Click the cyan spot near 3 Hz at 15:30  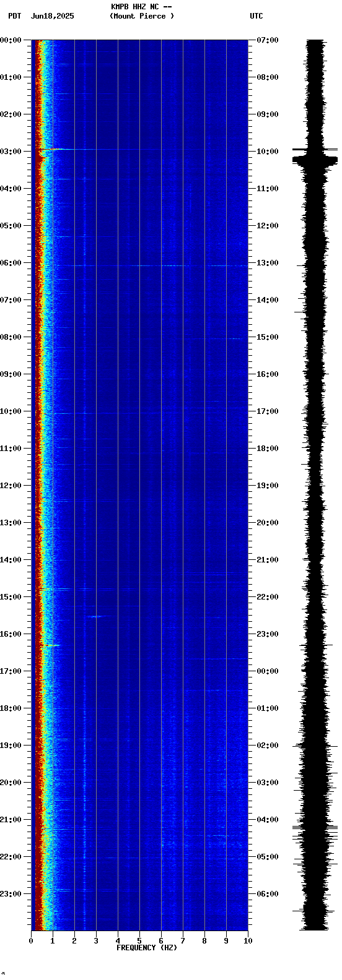point(95,616)
